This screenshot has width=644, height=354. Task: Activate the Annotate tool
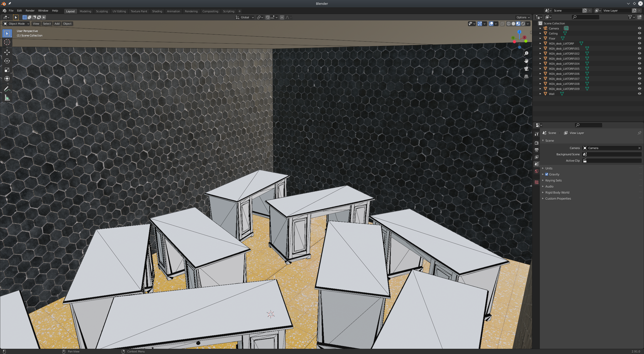[7, 89]
